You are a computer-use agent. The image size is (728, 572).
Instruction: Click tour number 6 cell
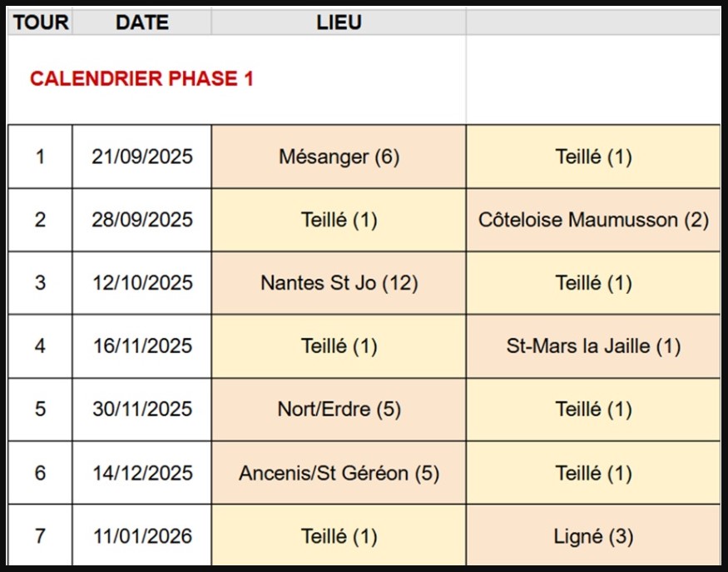(40, 473)
